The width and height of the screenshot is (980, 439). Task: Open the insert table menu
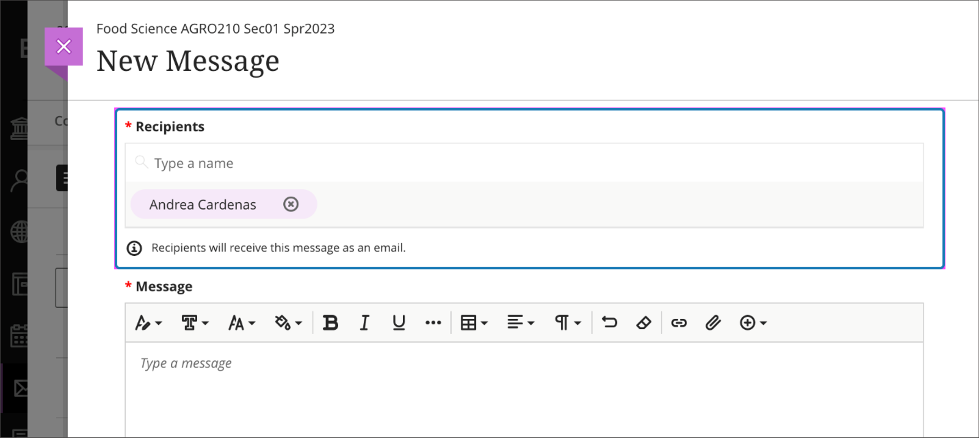474,323
